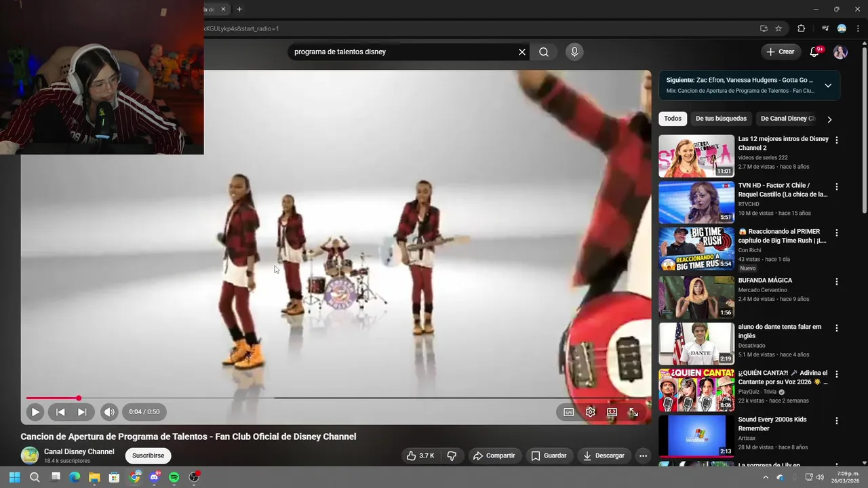
Task: Expand the Siguiente mix playlist panel
Action: pos(828,85)
